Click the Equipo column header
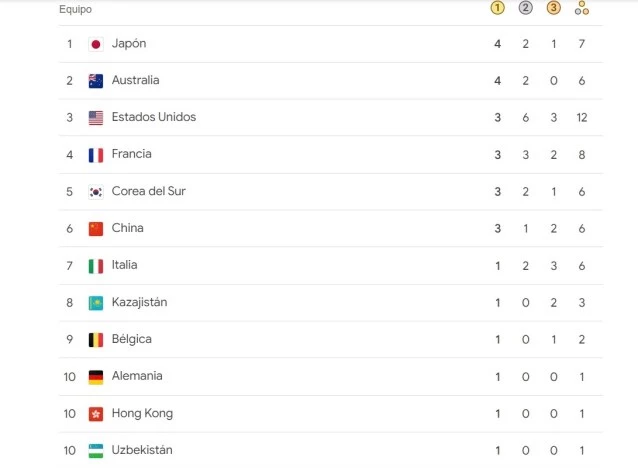 75,9
